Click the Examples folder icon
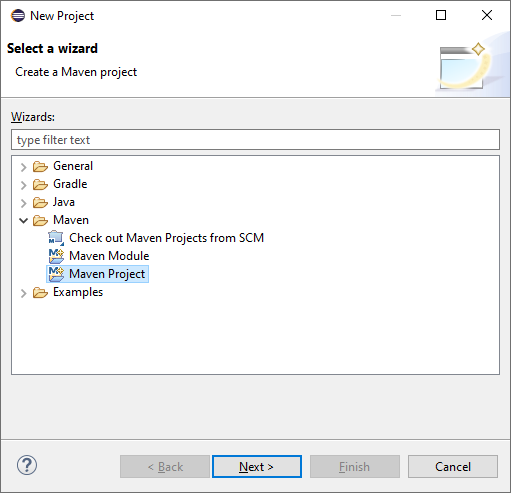 [40, 292]
